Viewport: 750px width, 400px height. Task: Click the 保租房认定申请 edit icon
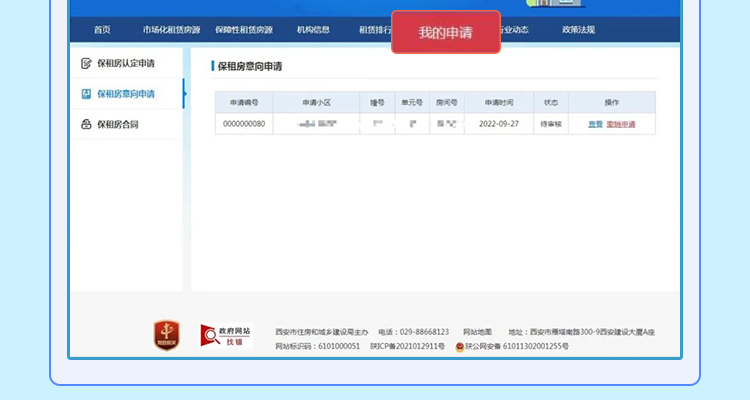pos(86,63)
